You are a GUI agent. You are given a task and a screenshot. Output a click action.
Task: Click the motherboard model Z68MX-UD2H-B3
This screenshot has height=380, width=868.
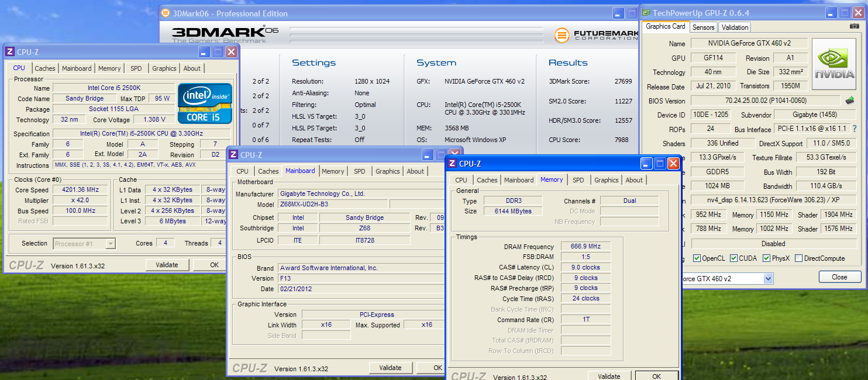[333, 205]
